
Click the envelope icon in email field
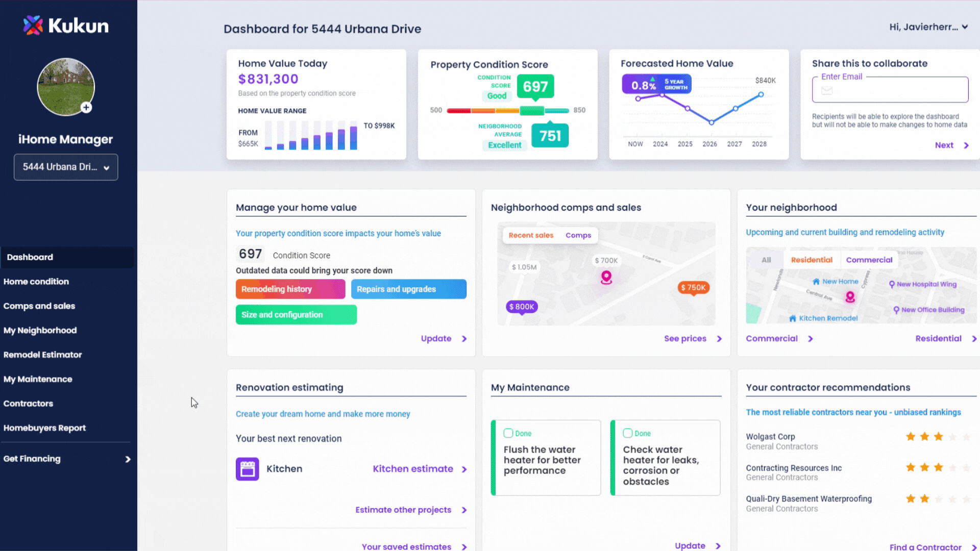(x=827, y=91)
